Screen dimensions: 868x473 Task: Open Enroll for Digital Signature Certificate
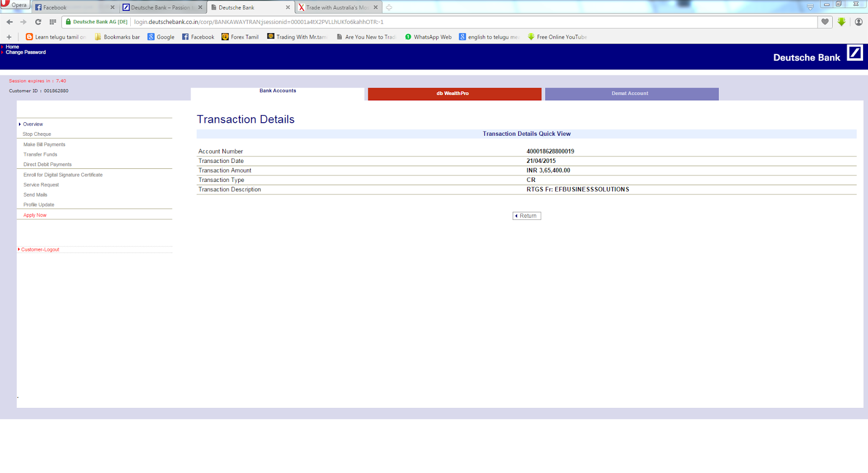[63, 175]
